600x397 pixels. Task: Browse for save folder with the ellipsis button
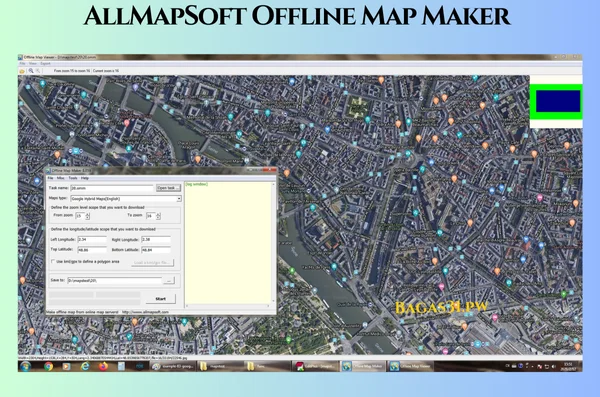tap(169, 281)
